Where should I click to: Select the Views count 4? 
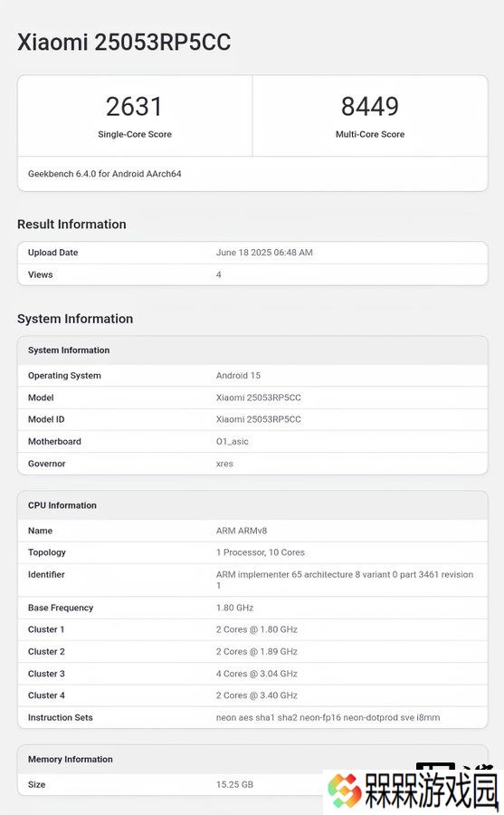point(219,274)
